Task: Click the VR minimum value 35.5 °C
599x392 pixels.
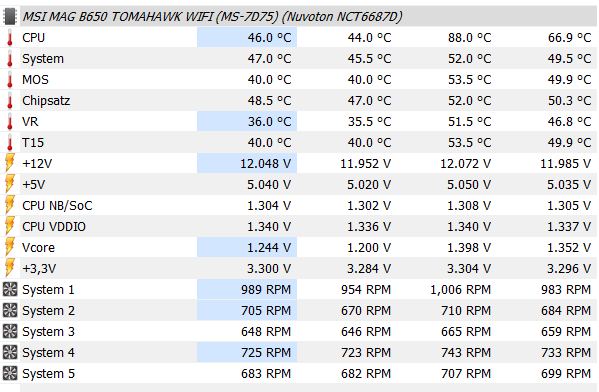Action: click(x=369, y=122)
